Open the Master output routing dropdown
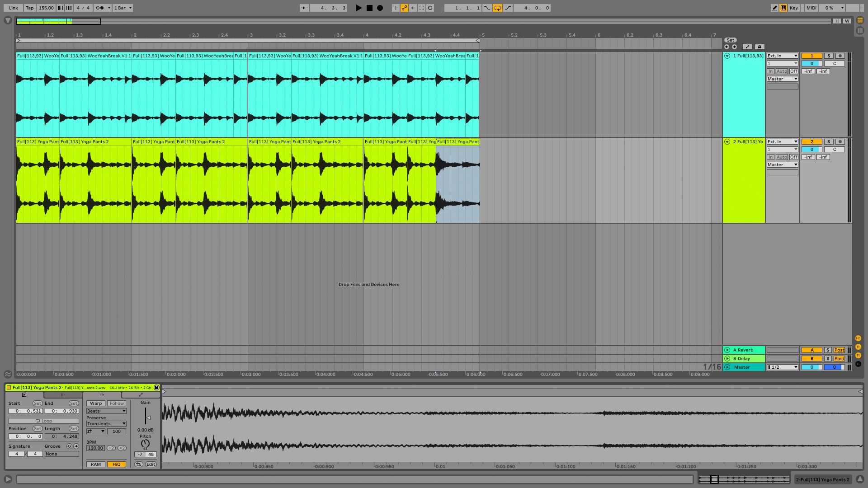This screenshot has height=488, width=868. coord(782,79)
